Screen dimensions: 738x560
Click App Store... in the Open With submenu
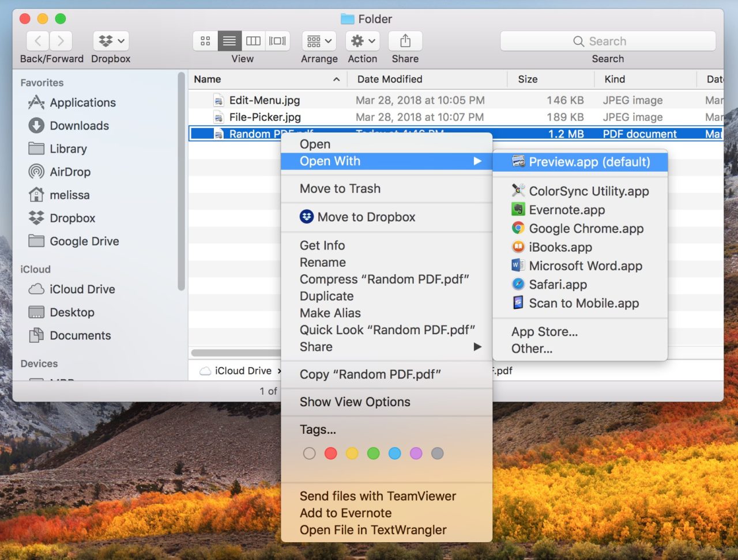544,331
